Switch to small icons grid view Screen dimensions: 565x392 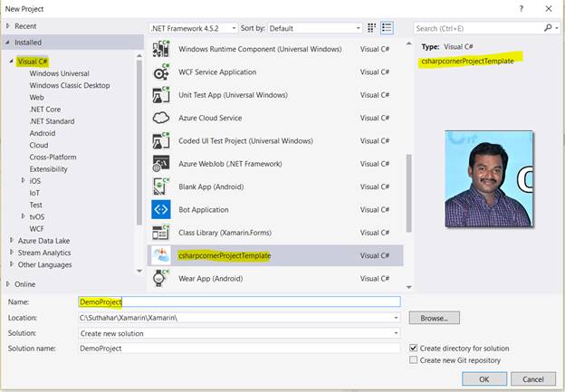[x=371, y=28]
